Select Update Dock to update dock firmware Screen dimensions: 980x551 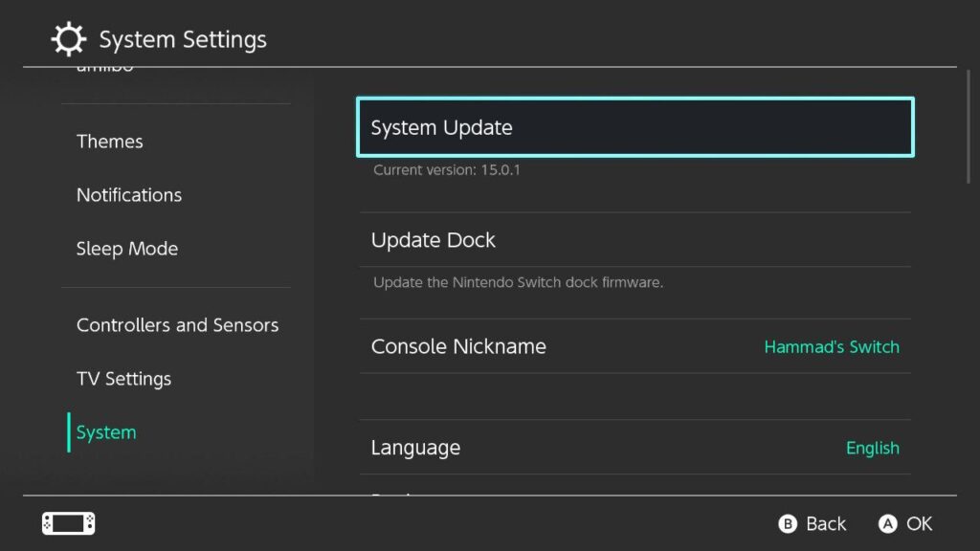click(635, 240)
